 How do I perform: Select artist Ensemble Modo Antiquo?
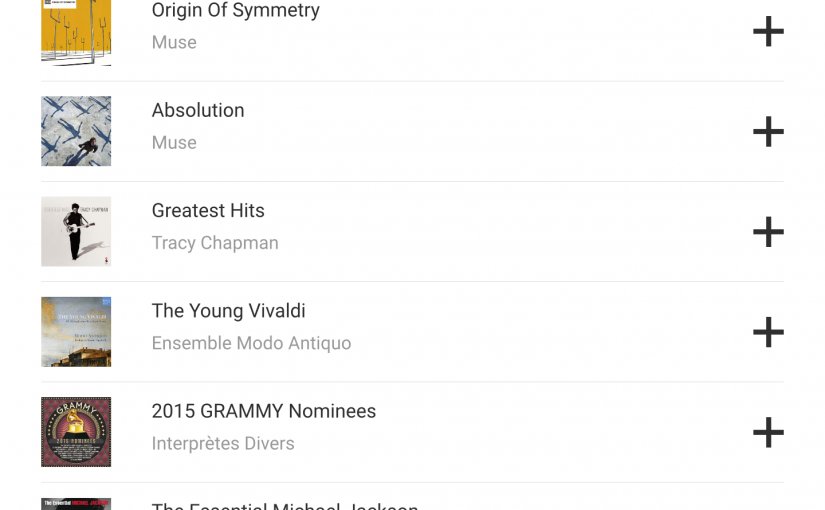tap(251, 343)
